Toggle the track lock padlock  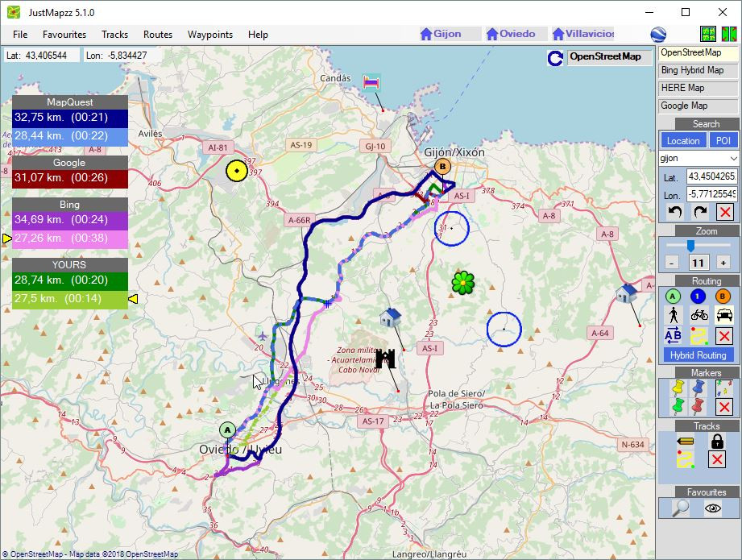[x=717, y=442]
